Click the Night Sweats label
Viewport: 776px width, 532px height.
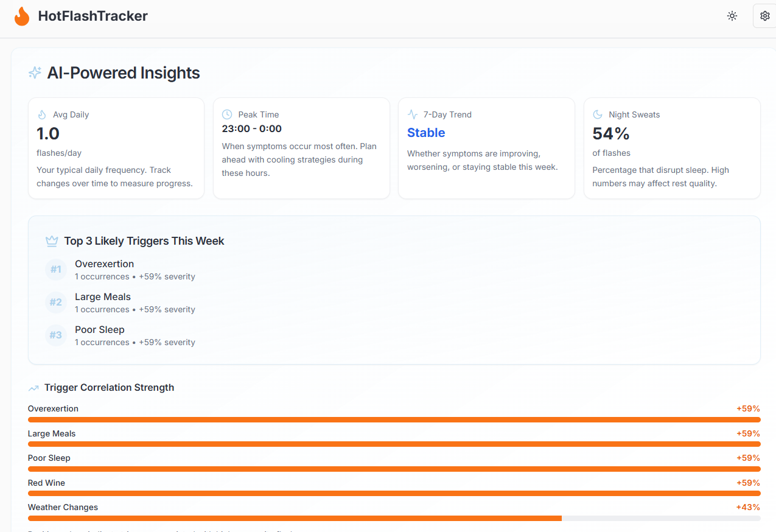pos(634,114)
